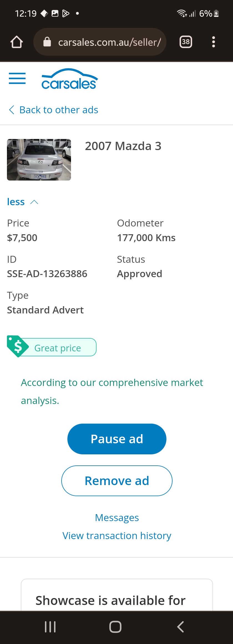Open the browser tab switcher showing 38
Screen dimensions: 233x644
click(x=186, y=42)
